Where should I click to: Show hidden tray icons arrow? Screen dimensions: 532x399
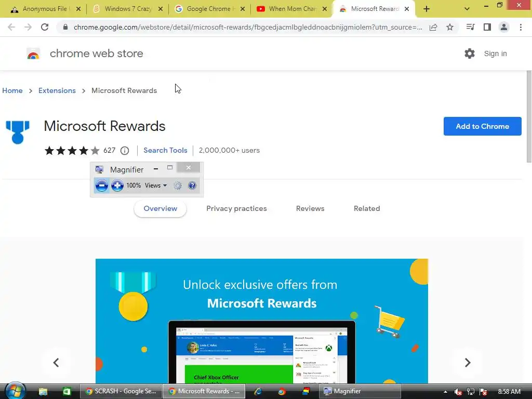445,392
